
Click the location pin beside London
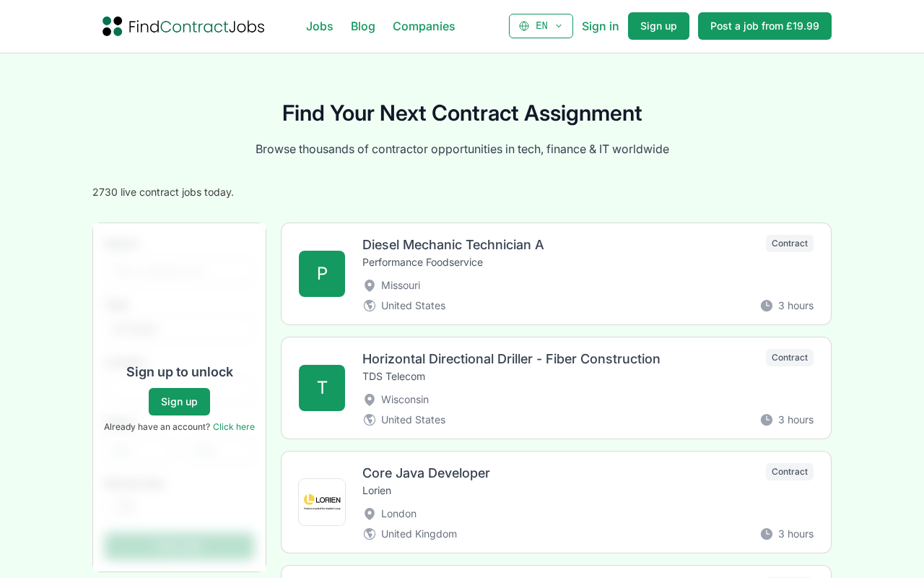tap(370, 514)
